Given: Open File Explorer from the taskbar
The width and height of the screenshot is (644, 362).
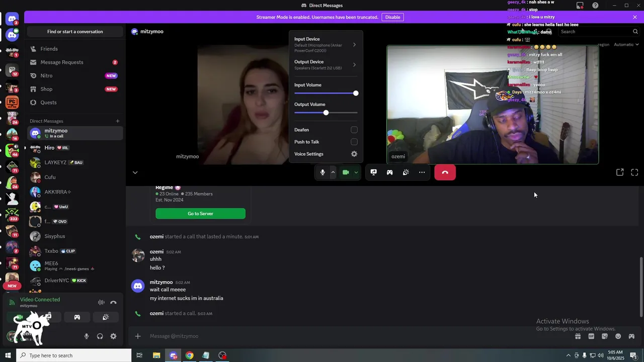Looking at the screenshot, I should (156, 355).
